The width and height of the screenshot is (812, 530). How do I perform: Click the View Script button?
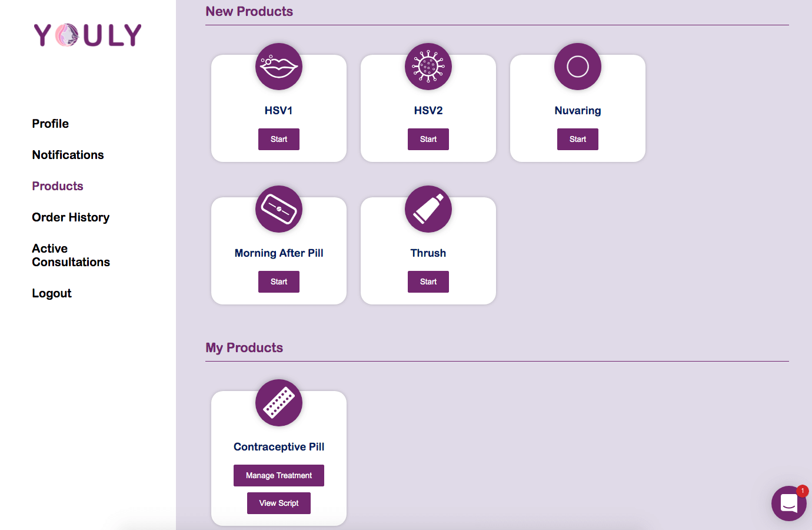pyautogui.click(x=279, y=503)
